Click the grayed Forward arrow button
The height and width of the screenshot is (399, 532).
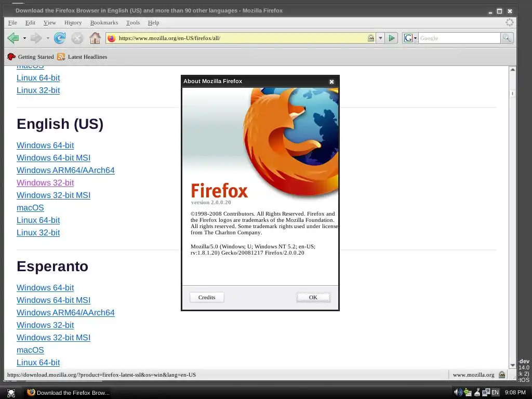pyautogui.click(x=36, y=38)
